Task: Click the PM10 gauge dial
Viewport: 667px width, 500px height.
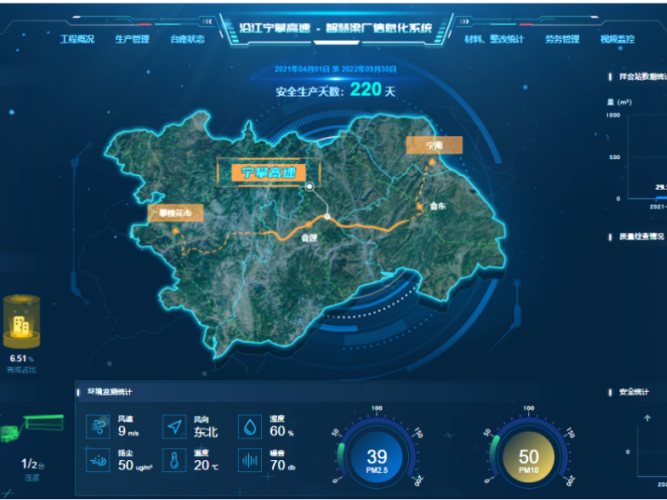Action: click(528, 457)
